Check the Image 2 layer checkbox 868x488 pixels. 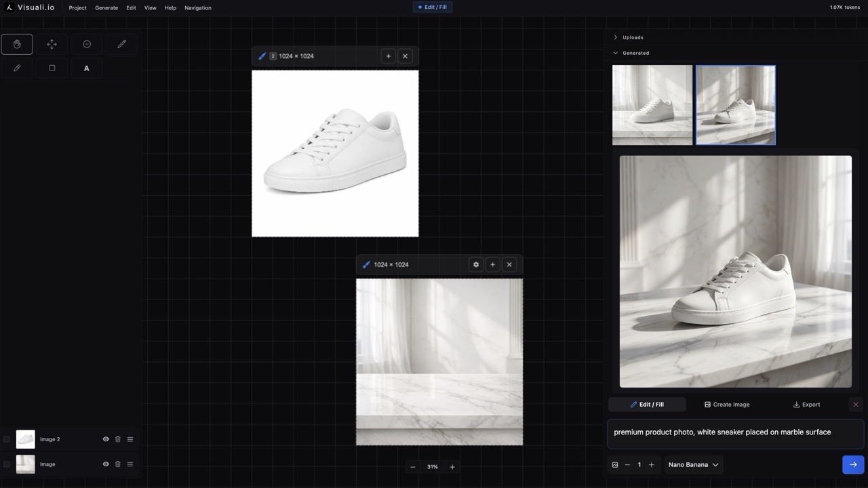(7, 439)
